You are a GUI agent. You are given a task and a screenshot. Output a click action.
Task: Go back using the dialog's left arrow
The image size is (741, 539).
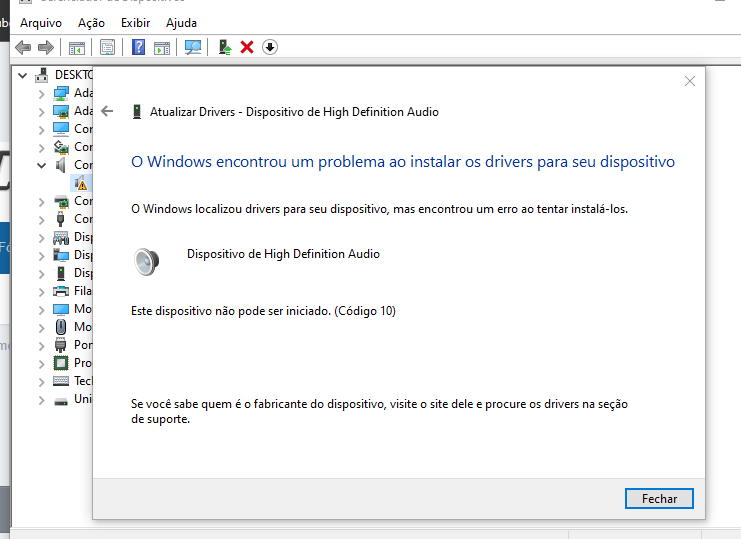107,111
